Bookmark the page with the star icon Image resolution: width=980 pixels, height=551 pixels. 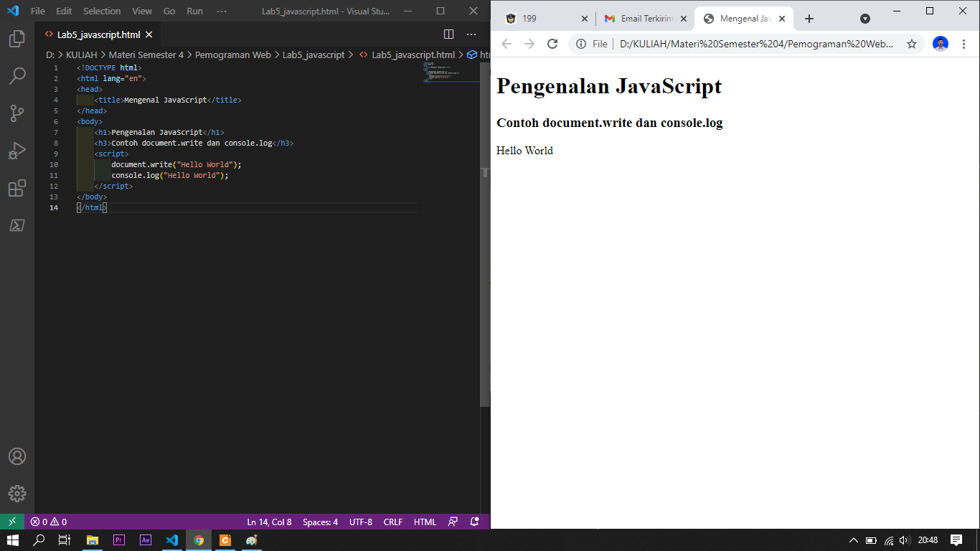click(x=911, y=44)
